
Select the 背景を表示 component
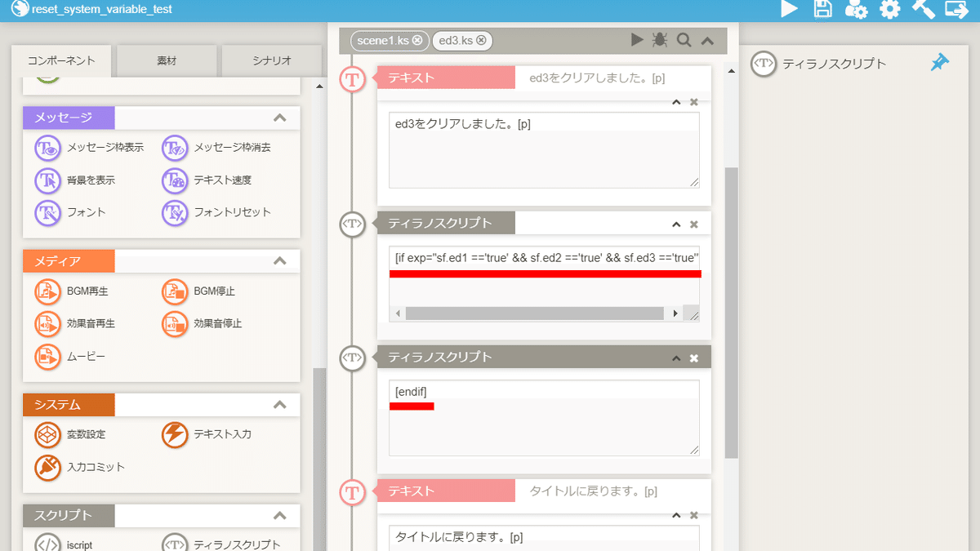pyautogui.click(x=75, y=180)
